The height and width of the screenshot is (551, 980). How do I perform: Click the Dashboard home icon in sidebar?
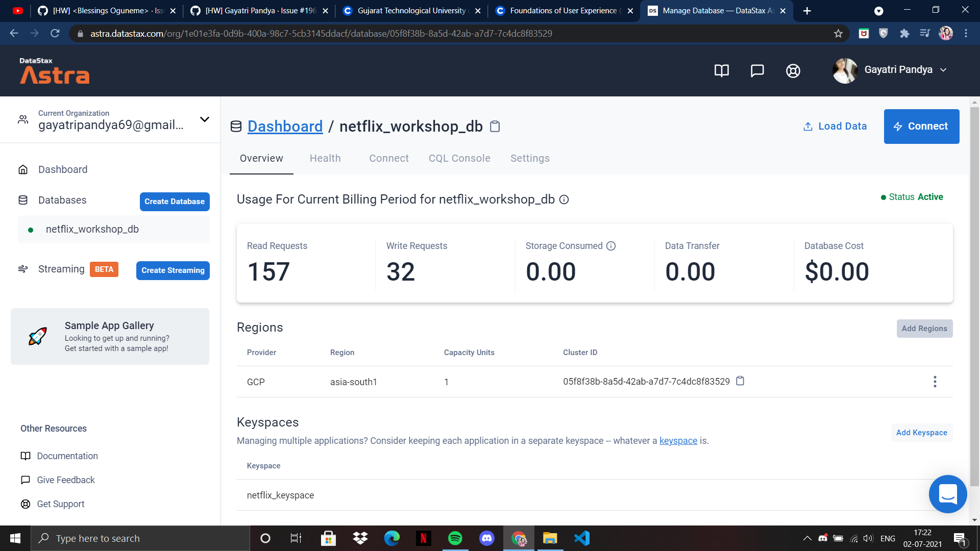(x=23, y=169)
